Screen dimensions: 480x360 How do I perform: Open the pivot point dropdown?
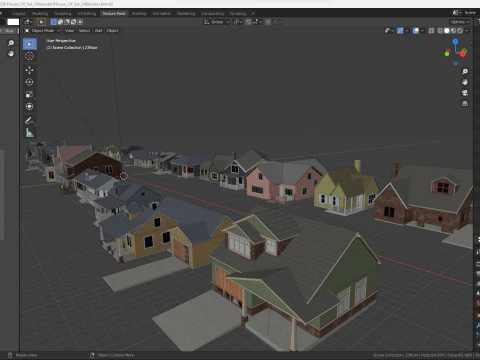coord(238,22)
